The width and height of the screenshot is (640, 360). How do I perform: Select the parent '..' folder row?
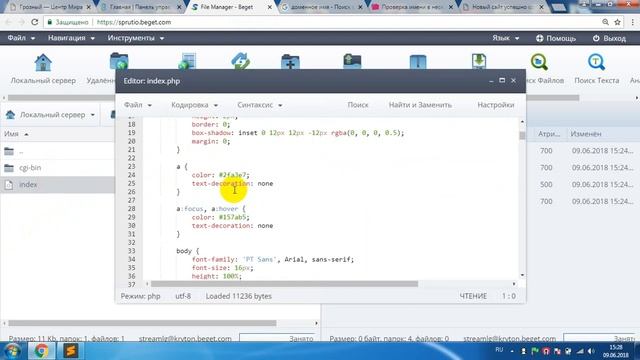57,151
